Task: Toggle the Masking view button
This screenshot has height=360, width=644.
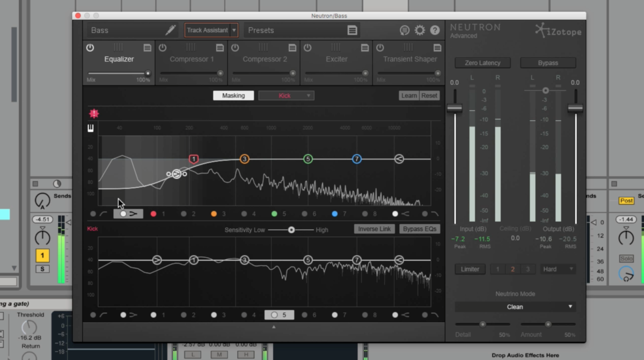Action: (x=233, y=95)
